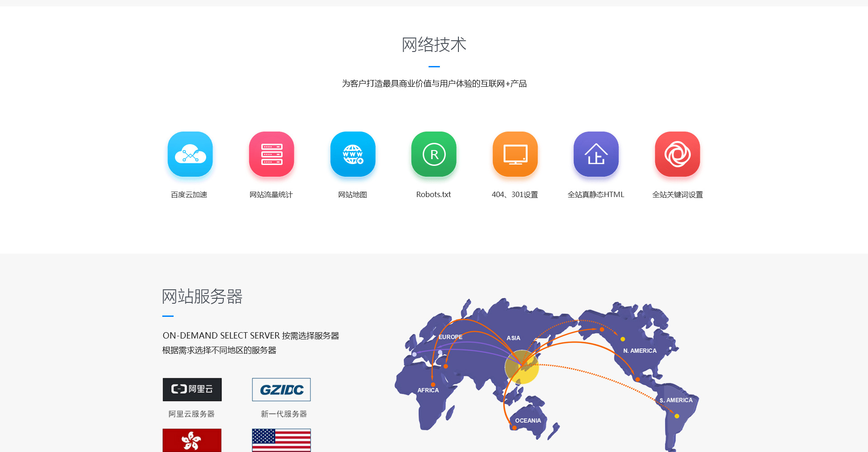
Task: Click the 网站流量统计 label
Action: [271, 195]
